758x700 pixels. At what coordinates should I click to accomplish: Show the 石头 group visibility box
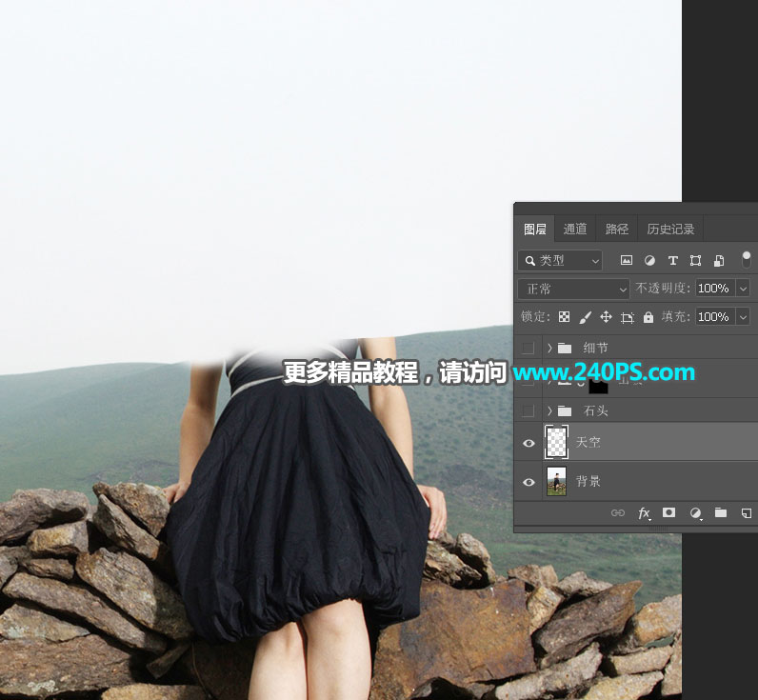point(529,410)
